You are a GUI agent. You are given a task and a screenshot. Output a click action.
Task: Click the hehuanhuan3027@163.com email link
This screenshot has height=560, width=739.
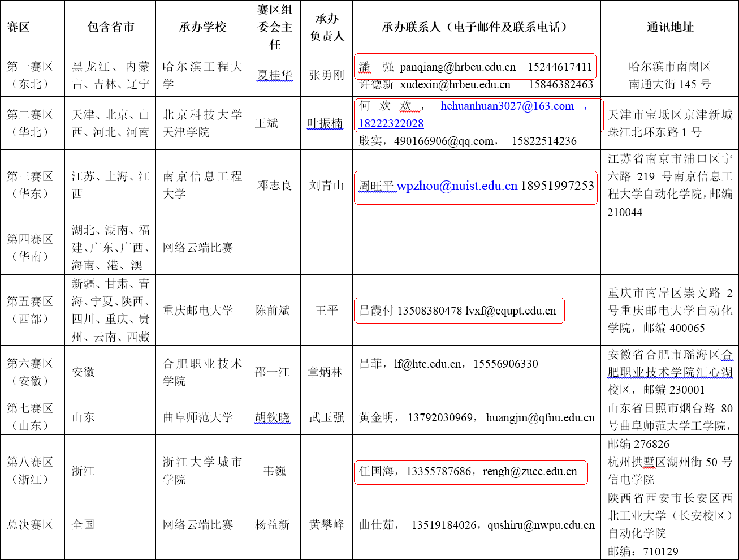[x=507, y=106]
